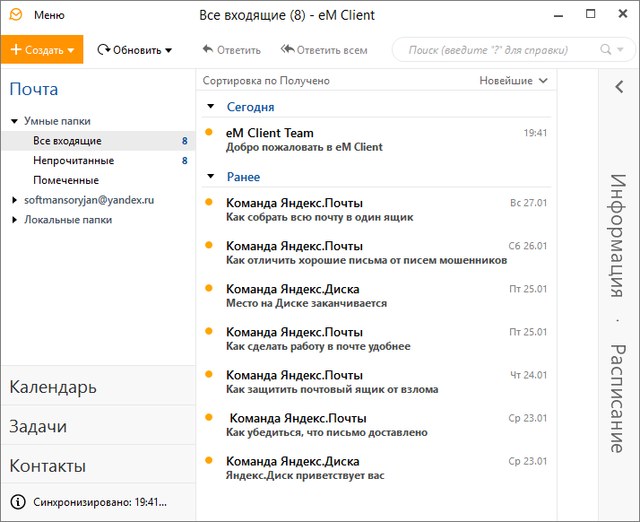The image size is (640, 522).
Task: Open the Создать dropdown arrow
Action: click(x=71, y=50)
